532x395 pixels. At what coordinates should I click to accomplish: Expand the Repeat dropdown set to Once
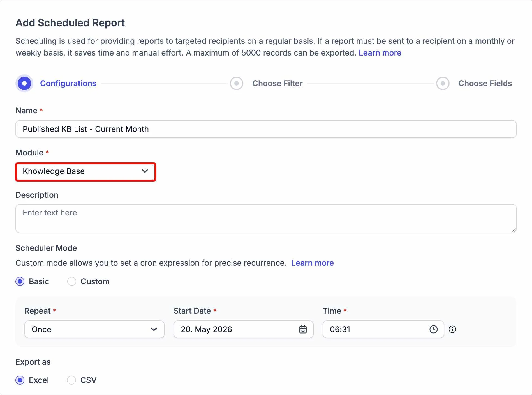coord(94,329)
